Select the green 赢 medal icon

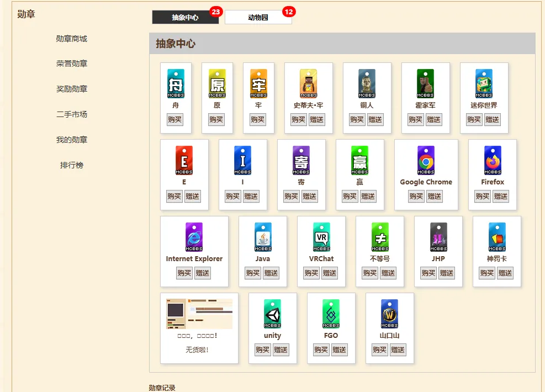click(x=359, y=160)
